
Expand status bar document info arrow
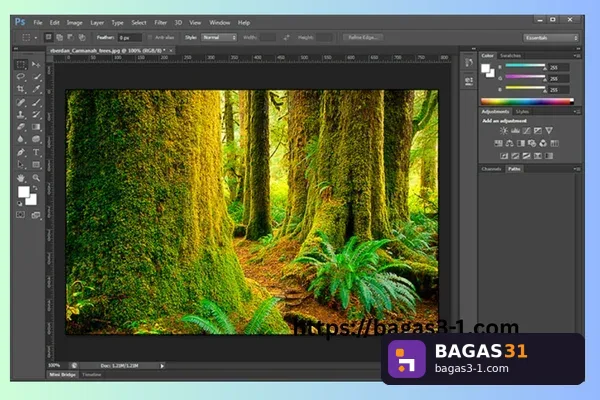pyautogui.click(x=162, y=366)
